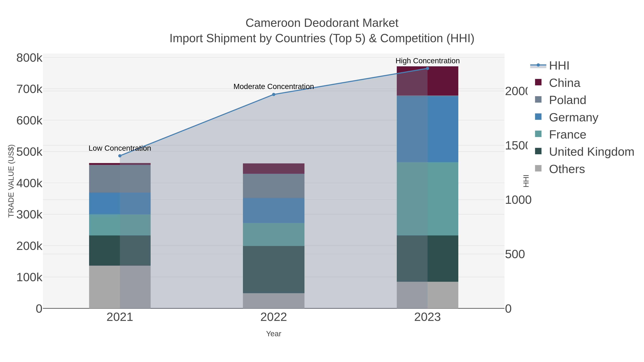Toggle the China legend entry
The height and width of the screenshot is (362, 644).
coord(557,83)
